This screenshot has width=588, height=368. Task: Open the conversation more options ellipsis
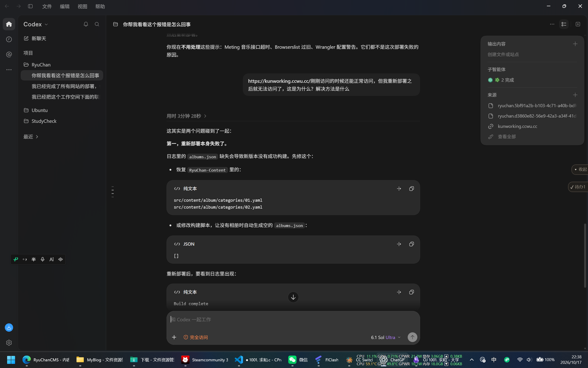pos(552,24)
